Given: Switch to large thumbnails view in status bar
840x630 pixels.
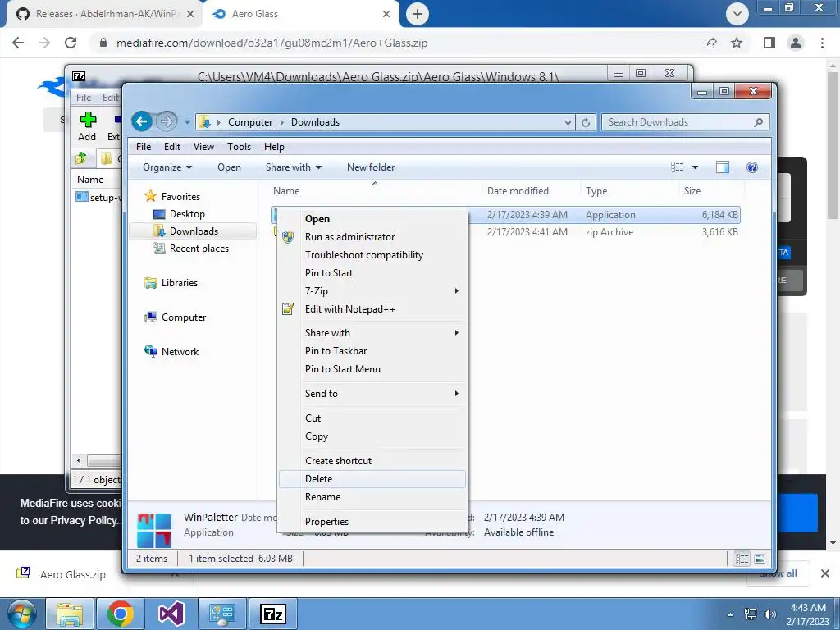Looking at the screenshot, I should [x=759, y=559].
